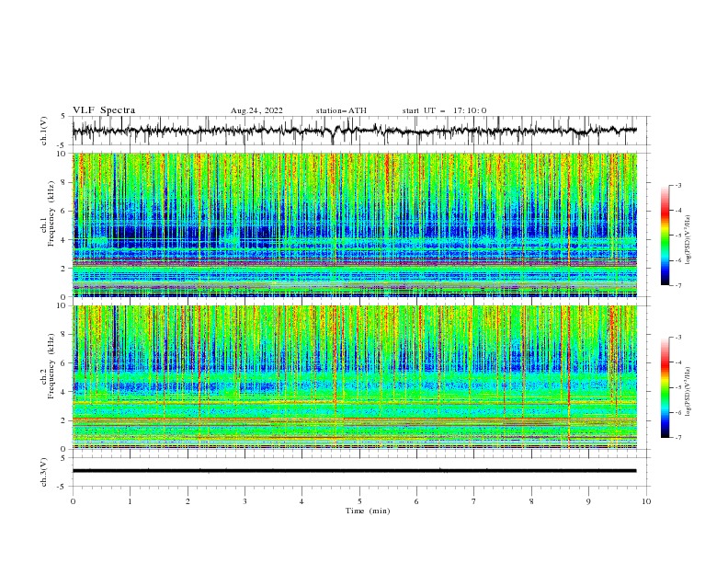Screen dimensions: 728x563
Task: Click the ch.2 PSD color scale bar
Action: coord(665,387)
